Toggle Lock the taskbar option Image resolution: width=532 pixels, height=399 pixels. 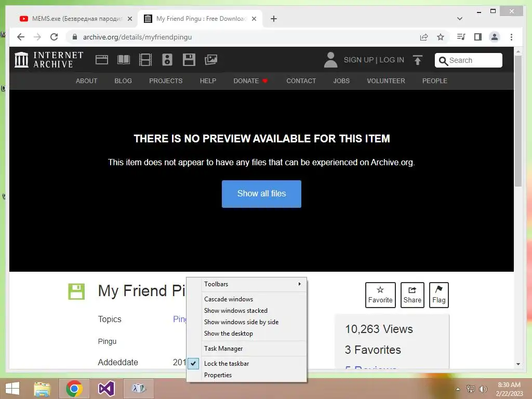[247, 363]
